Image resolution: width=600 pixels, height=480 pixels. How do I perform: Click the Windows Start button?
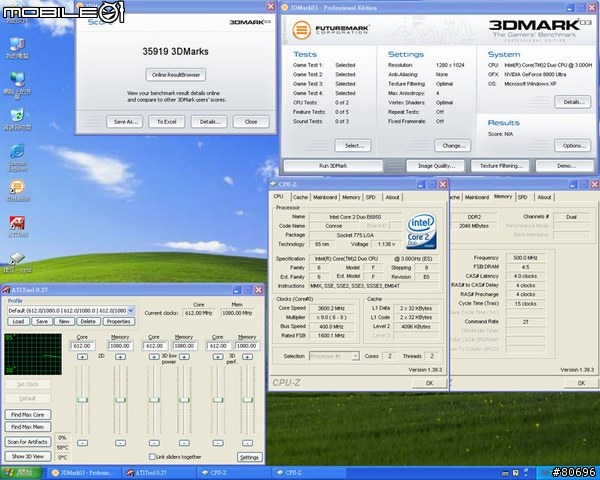[x=22, y=473]
